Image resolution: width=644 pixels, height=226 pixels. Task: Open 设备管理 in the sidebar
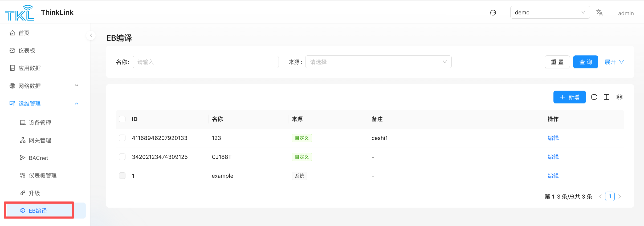tap(40, 123)
